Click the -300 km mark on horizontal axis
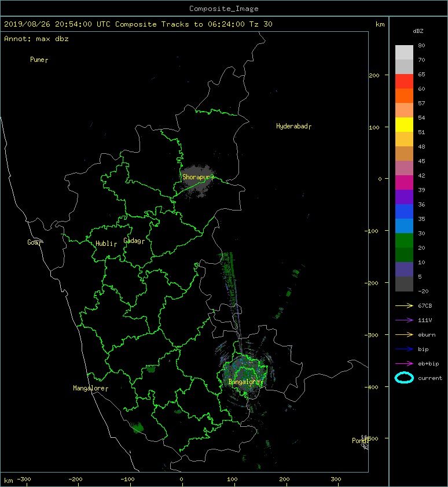This screenshot has width=448, height=487. coord(24,479)
